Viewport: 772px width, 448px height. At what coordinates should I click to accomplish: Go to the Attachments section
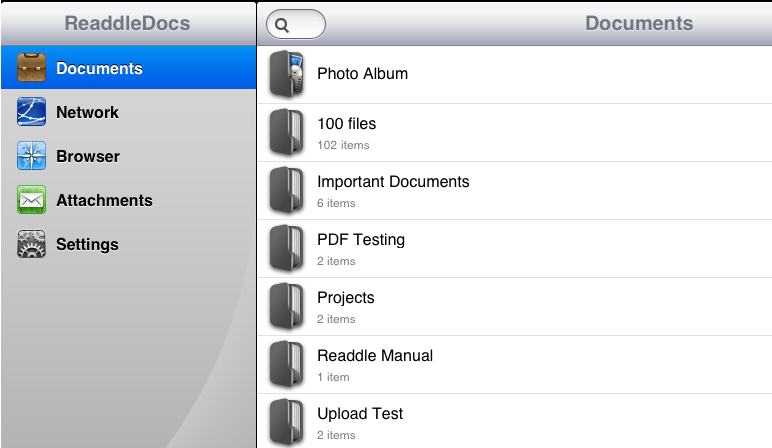pos(129,200)
